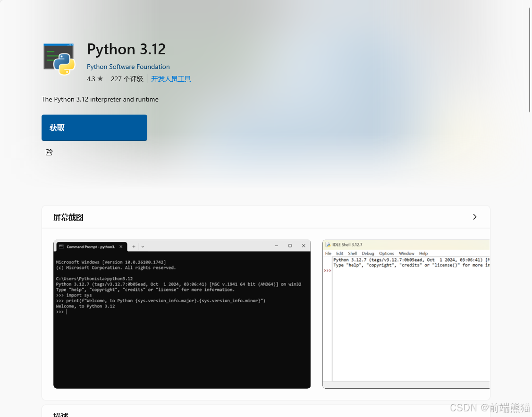Viewport: 532px width, 417px height.
Task: Open the tab dropdown chevron in the terminal screenshot
Action: pos(143,246)
